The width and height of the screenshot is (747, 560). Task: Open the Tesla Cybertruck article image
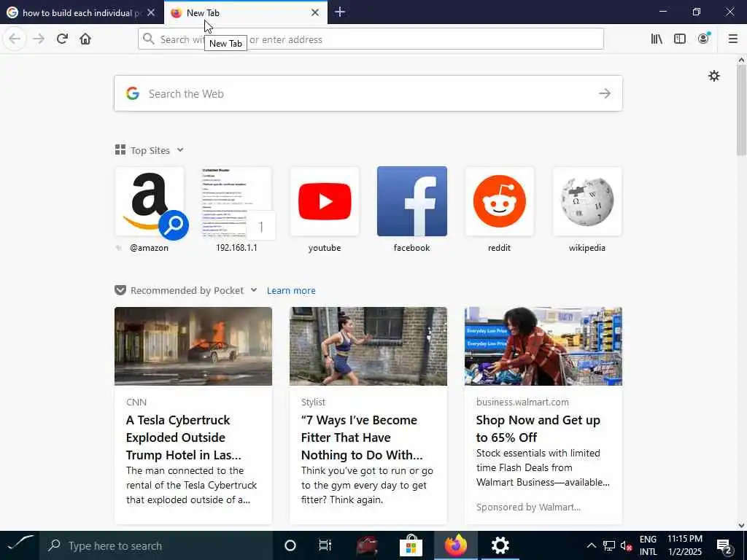click(x=193, y=346)
